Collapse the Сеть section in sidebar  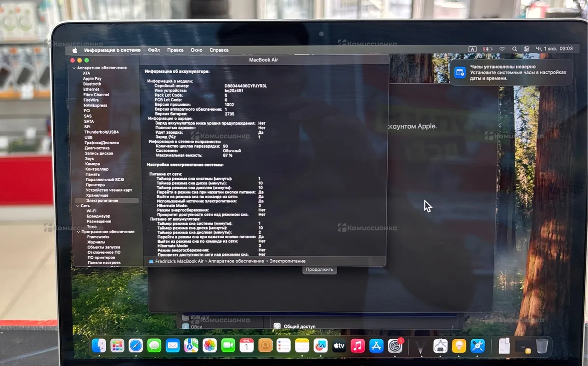click(x=78, y=206)
